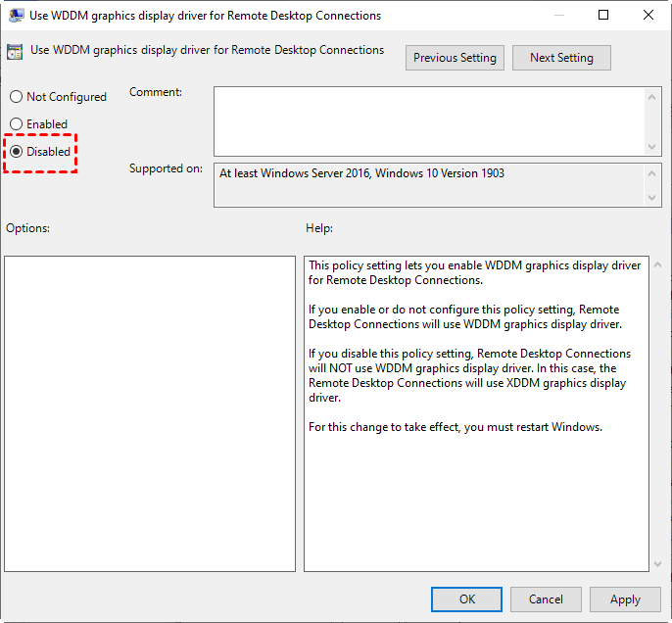Click the Cancel button

[x=546, y=599]
